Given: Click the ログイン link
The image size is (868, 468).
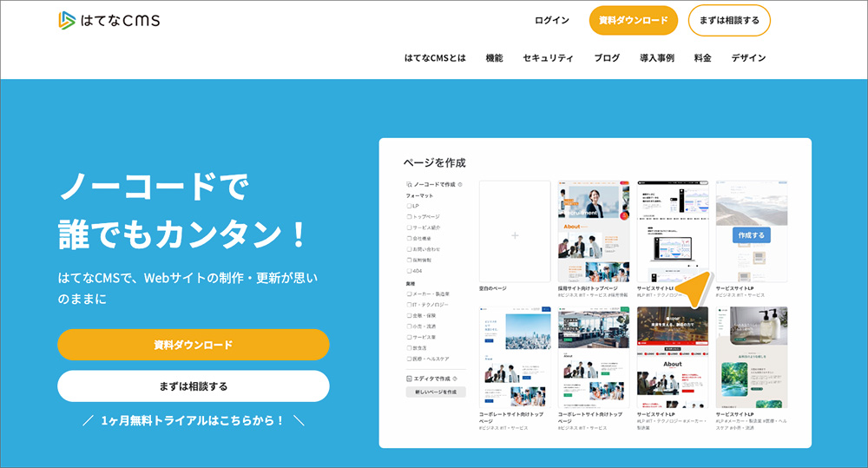Looking at the screenshot, I should click(x=551, y=21).
